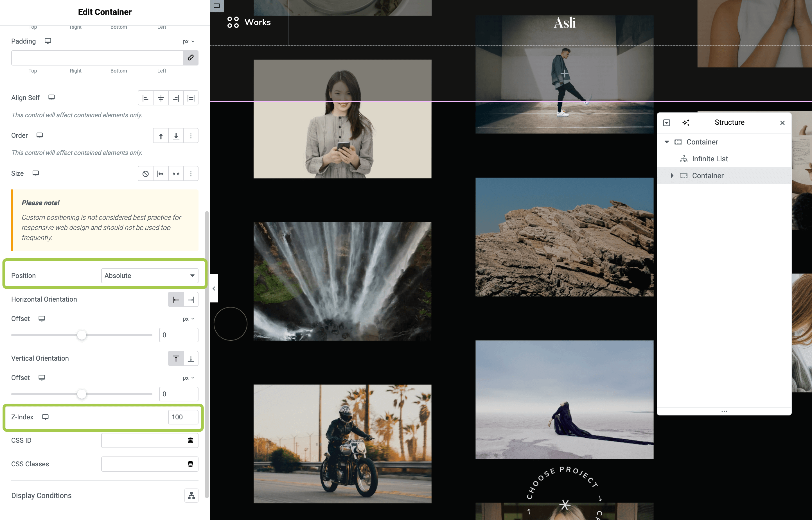
Task: Collapse the editor panel with arrow
Action: [214, 289]
